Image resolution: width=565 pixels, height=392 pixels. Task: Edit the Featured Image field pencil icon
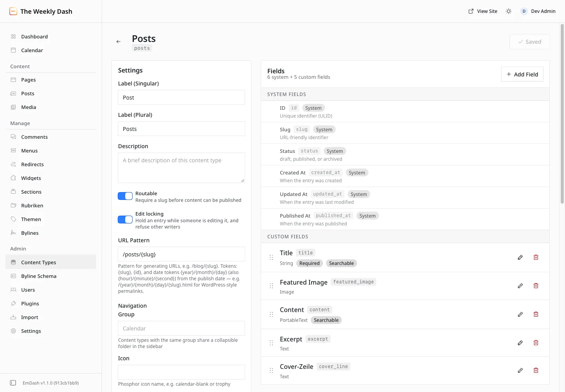click(x=520, y=286)
